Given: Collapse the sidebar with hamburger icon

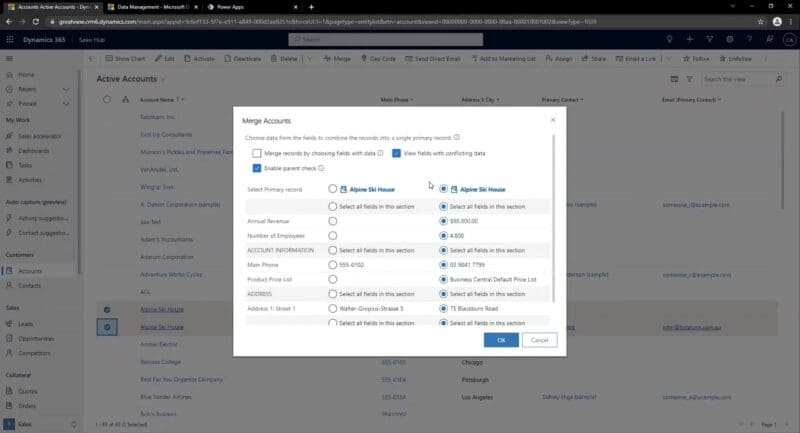Looking at the screenshot, I should click(9, 59).
